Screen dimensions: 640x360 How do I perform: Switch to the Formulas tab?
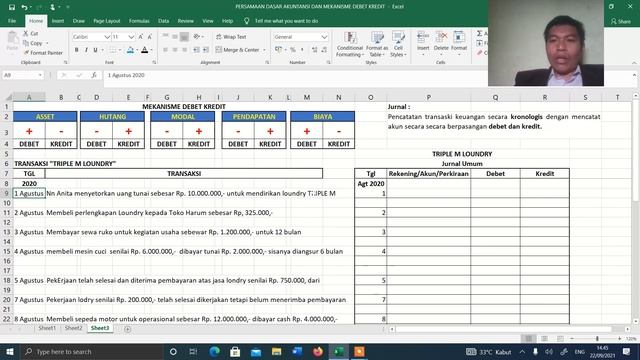pos(139,21)
